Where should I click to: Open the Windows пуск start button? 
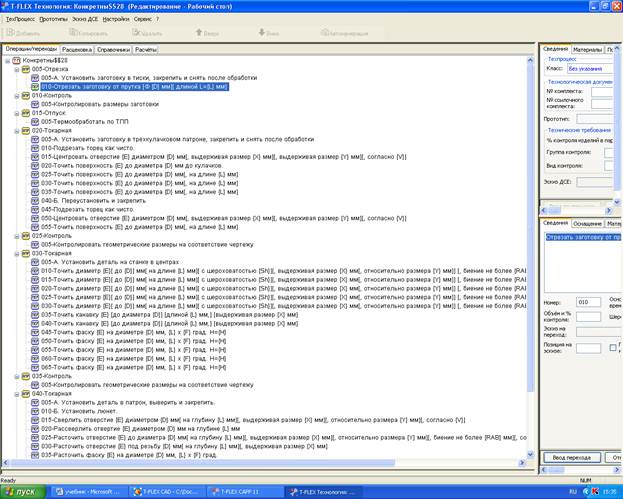pyautogui.click(x=23, y=491)
